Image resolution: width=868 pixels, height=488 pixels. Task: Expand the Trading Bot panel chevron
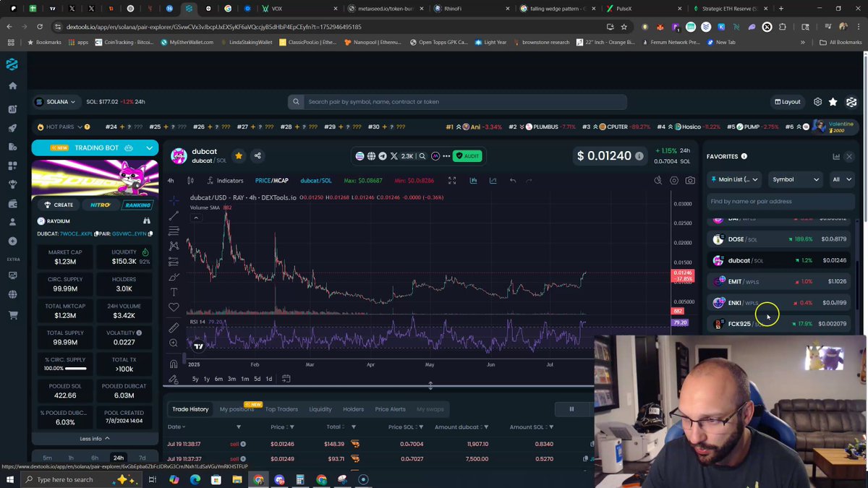(x=150, y=148)
